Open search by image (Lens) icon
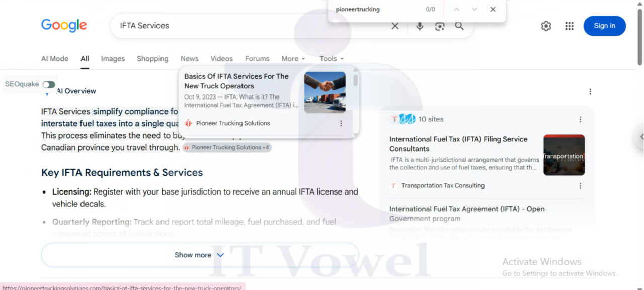The image size is (644, 290). point(440,26)
